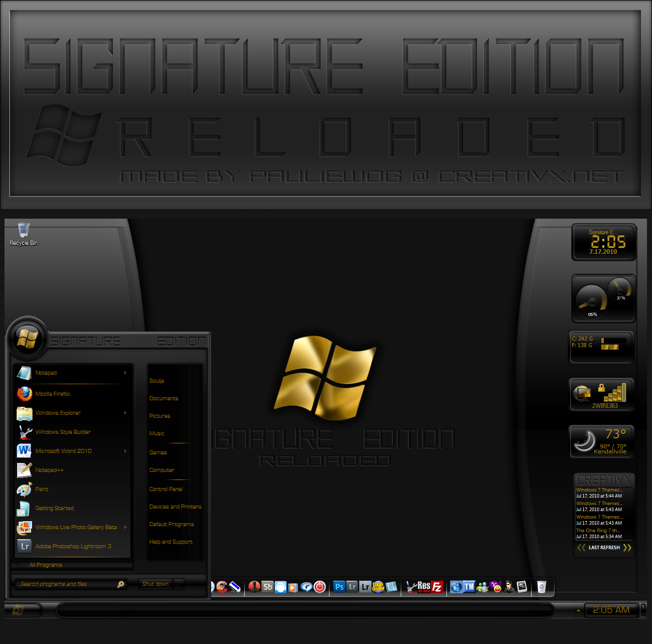The image size is (652, 644).
Task: Show hidden system tray icons arrow
Action: pos(578,610)
